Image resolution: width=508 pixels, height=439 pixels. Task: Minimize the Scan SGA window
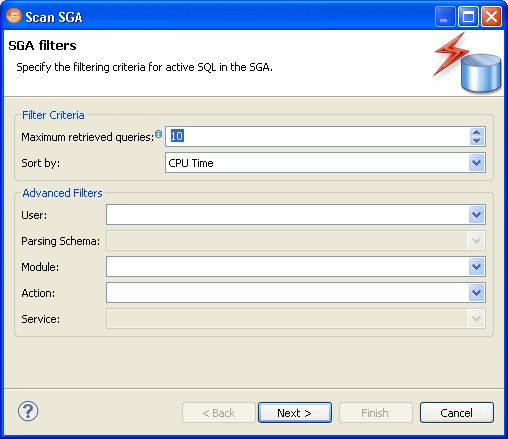445,16
